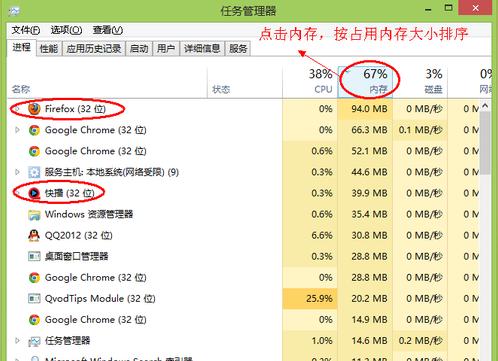Click the Firefox icon in process list

point(34,109)
